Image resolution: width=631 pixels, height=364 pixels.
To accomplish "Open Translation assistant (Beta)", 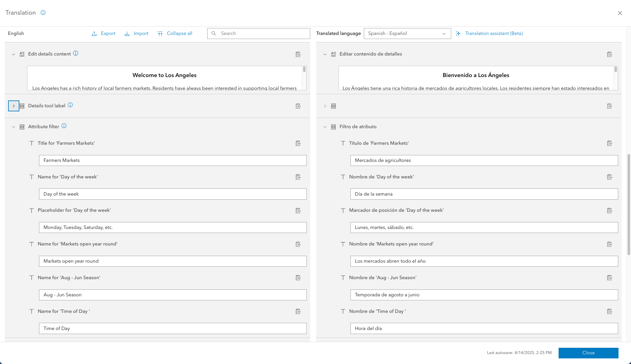I will (489, 34).
